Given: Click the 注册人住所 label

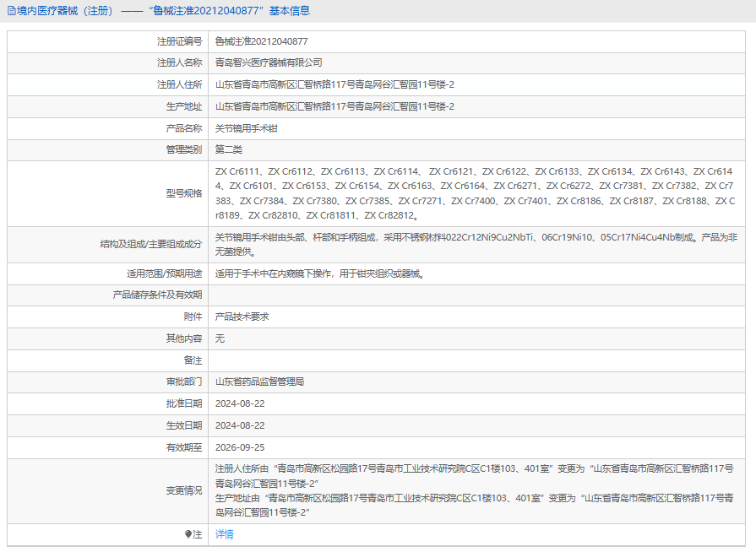Looking at the screenshot, I should point(179,84).
